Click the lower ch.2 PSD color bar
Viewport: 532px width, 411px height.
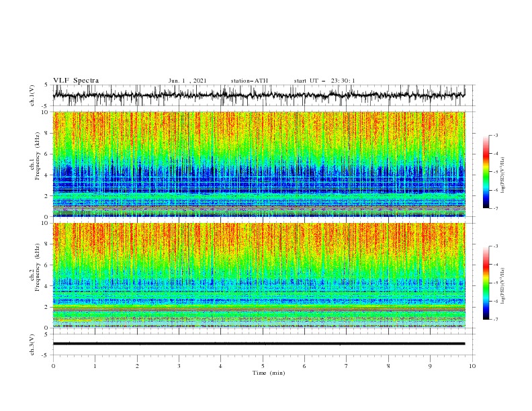pyautogui.click(x=486, y=283)
